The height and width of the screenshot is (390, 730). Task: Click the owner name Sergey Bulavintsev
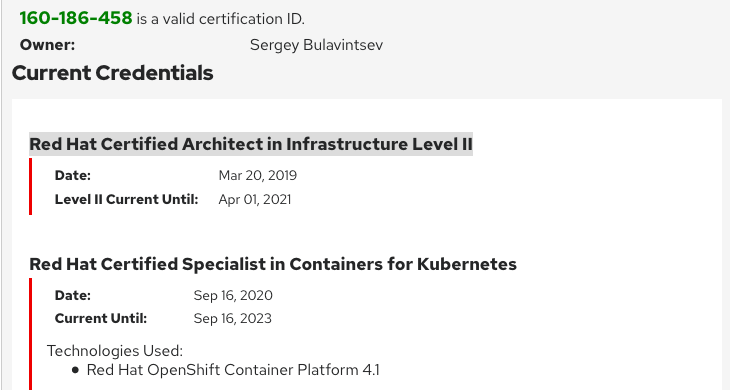point(317,45)
